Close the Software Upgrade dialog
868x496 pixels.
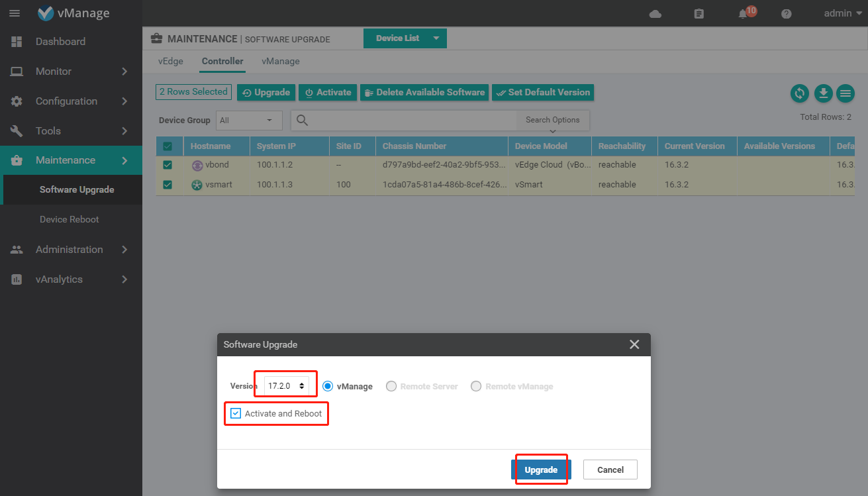(634, 344)
